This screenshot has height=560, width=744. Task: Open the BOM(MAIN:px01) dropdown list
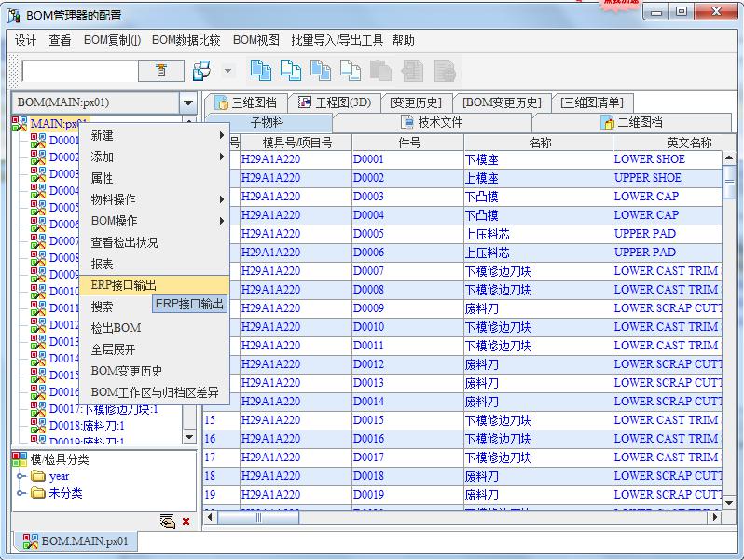coord(188,102)
